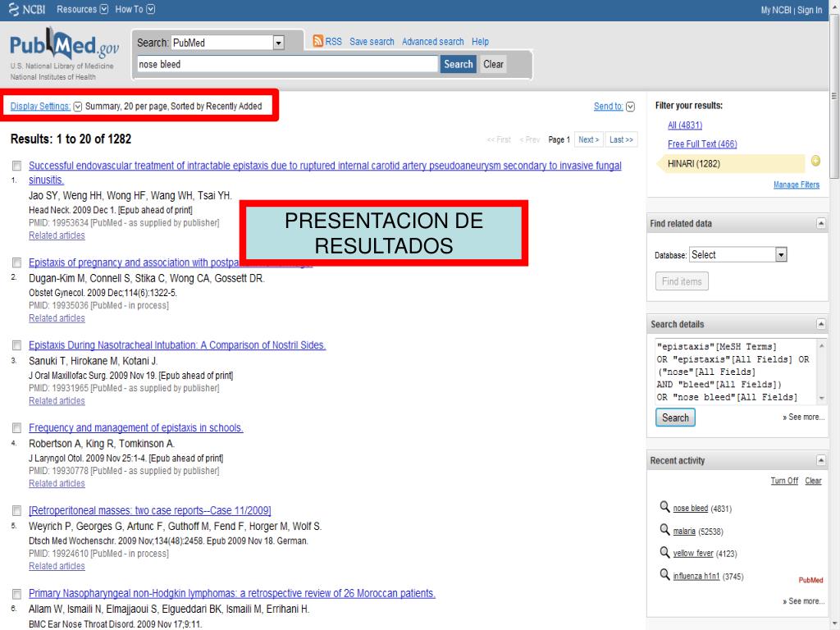840x630 pixels.
Task: Turn Off recent activity
Action: click(x=784, y=481)
